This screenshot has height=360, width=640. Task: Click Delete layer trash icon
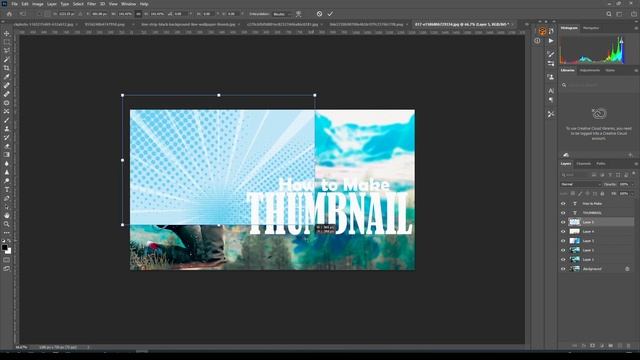(629, 346)
